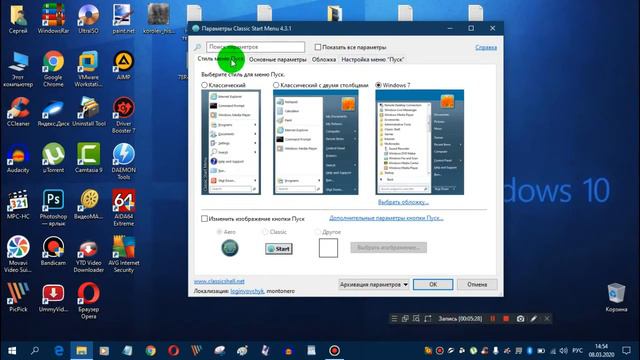Open the µTorrent desktop icon
640x360 pixels.
[x=53, y=158]
